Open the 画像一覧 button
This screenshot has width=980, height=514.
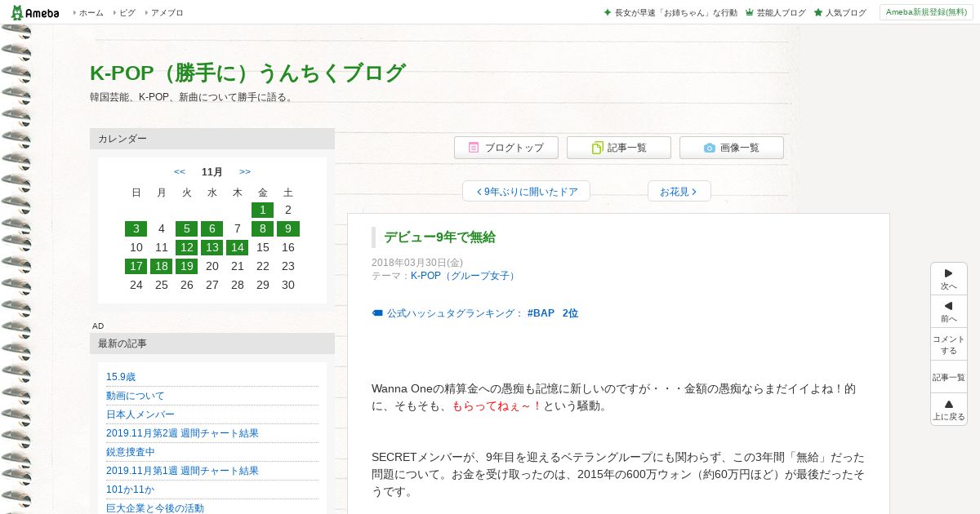tap(732, 148)
